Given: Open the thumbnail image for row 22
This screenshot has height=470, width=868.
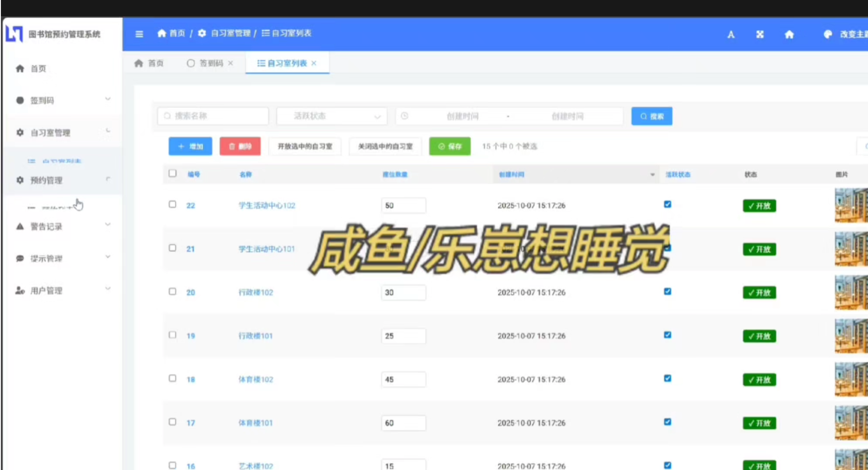Looking at the screenshot, I should click(851, 205).
